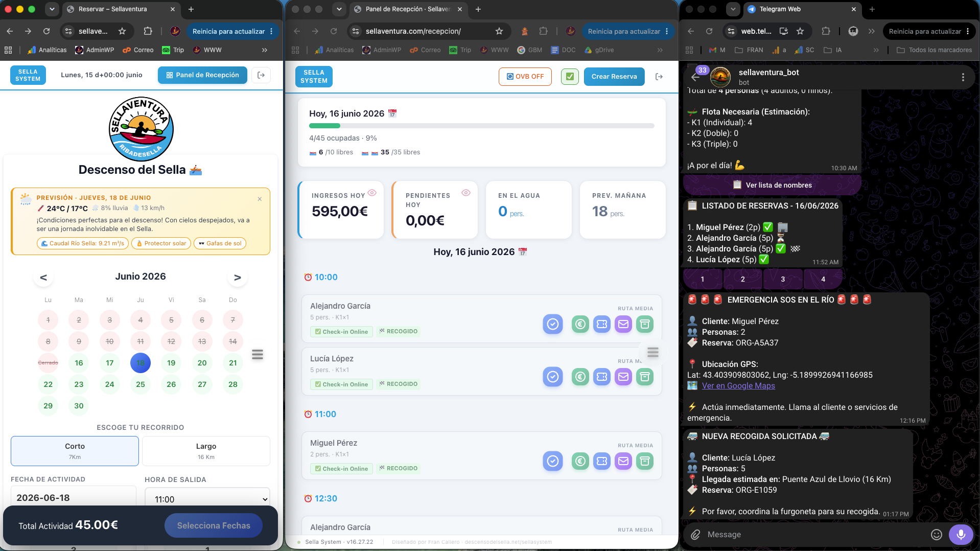Screen dimensions: 980x551
Task: Click euro icon in Miguel Pérez row
Action: tap(580, 461)
